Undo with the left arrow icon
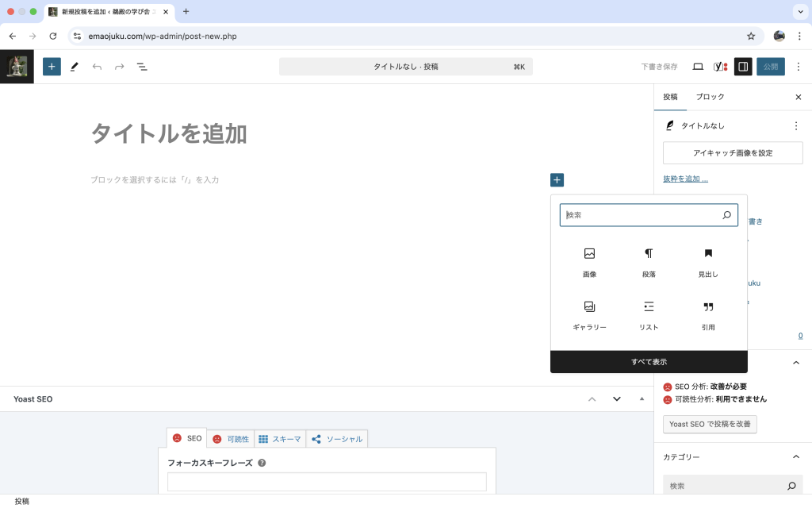This screenshot has height=508, width=812. click(97, 67)
